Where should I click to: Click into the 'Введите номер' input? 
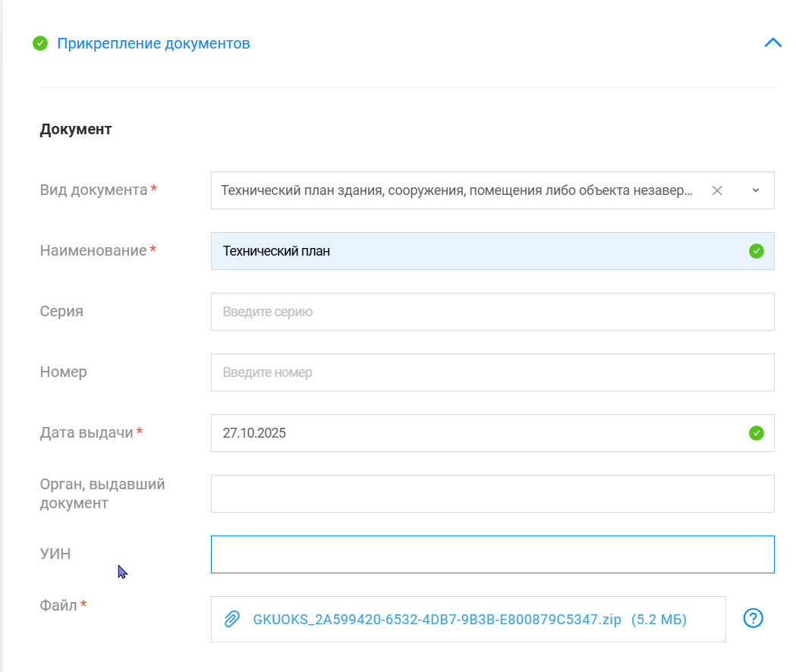[492, 372]
